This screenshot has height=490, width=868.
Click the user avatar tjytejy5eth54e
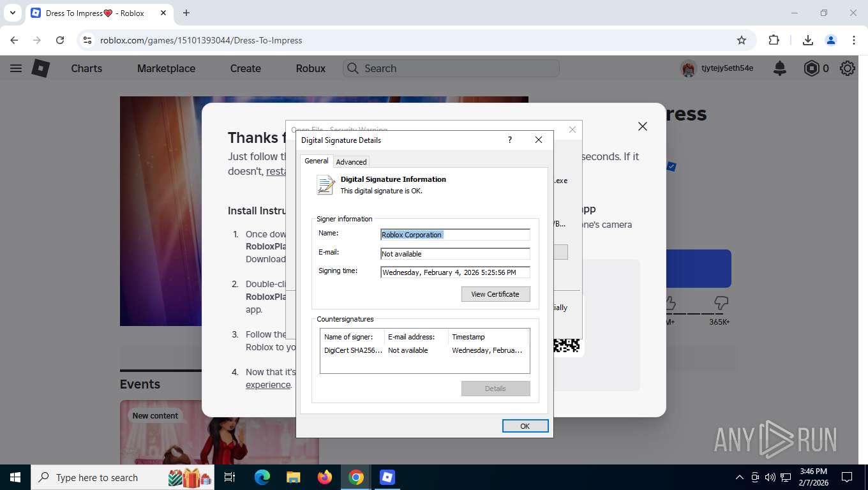[x=688, y=68]
